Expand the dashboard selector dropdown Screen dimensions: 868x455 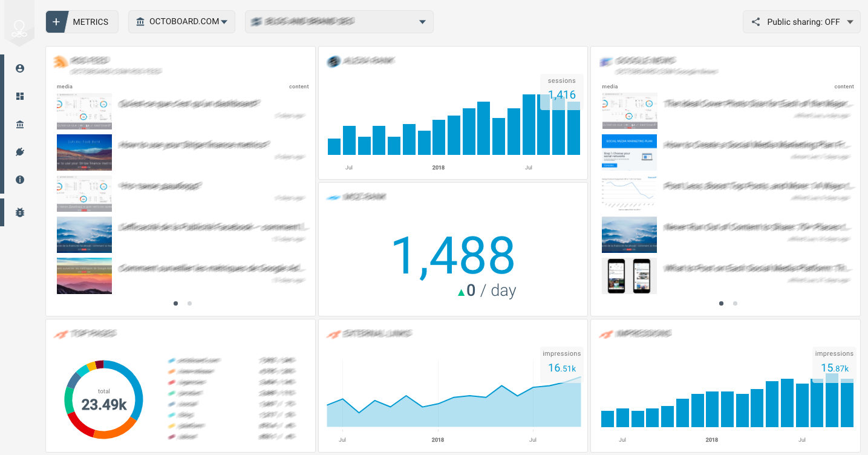422,21
